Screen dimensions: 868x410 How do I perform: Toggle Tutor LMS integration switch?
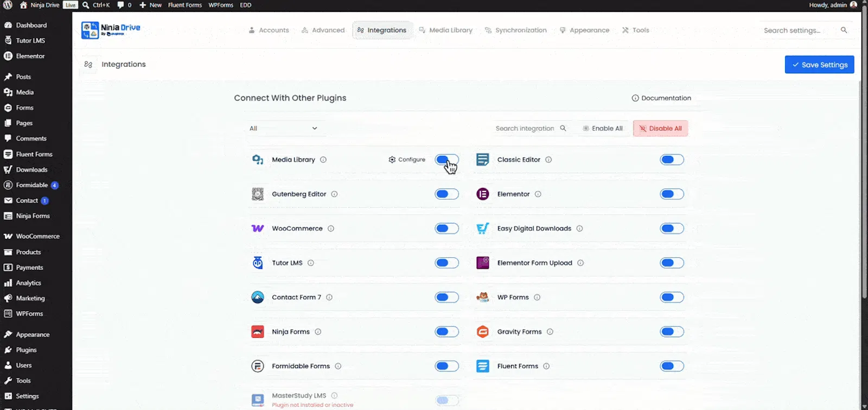pos(446,263)
